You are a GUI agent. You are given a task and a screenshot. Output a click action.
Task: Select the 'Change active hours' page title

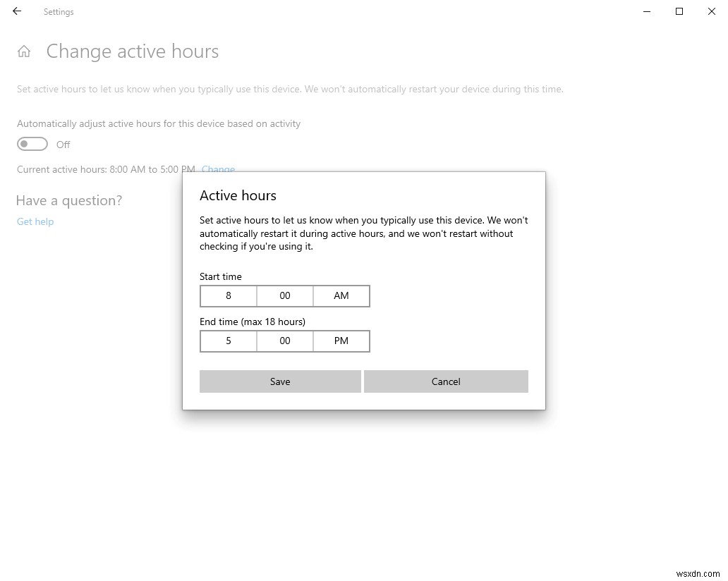[x=133, y=51]
